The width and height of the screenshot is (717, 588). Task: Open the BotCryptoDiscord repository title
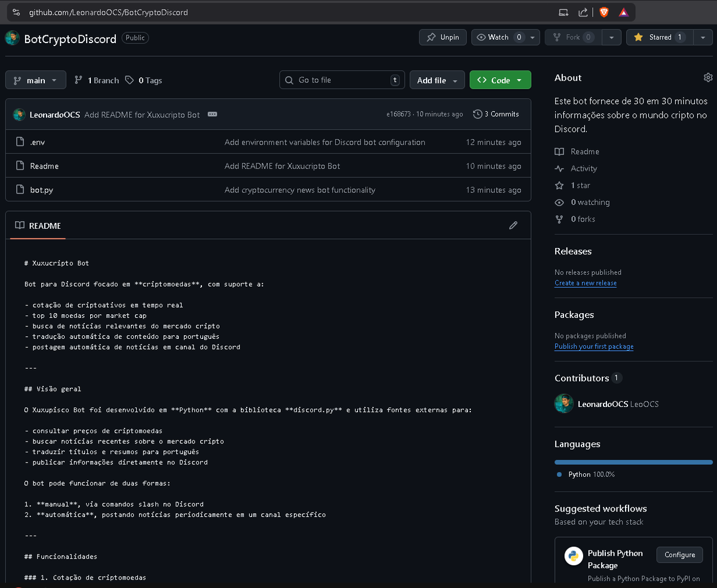tap(70, 39)
